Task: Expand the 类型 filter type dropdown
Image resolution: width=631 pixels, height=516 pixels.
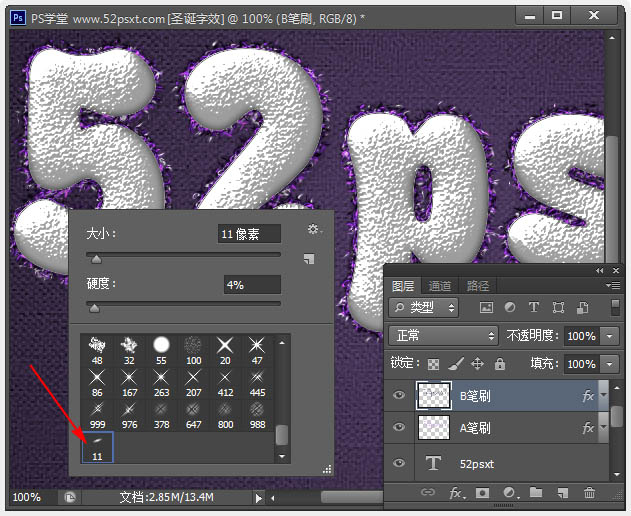Action: click(424, 308)
